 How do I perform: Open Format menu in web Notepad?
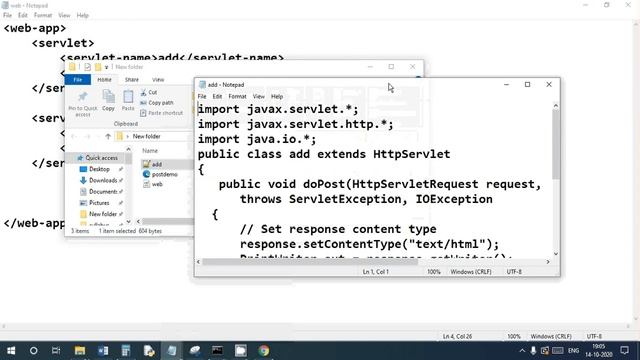pos(43,15)
